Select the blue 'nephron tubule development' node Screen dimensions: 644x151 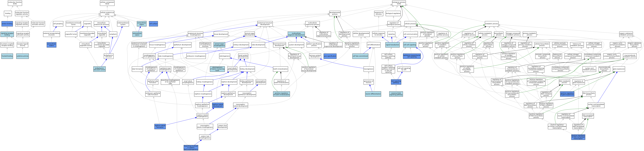pyautogui.click(x=218, y=105)
